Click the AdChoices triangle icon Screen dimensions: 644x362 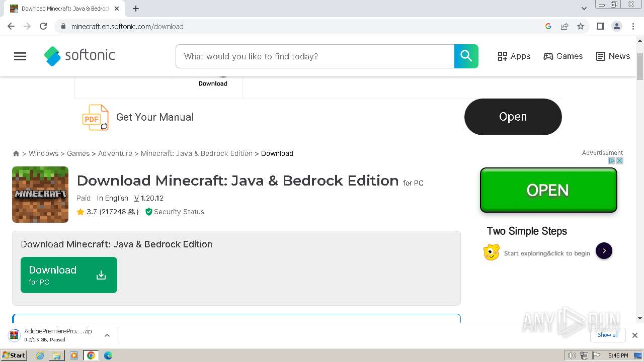[612, 160]
